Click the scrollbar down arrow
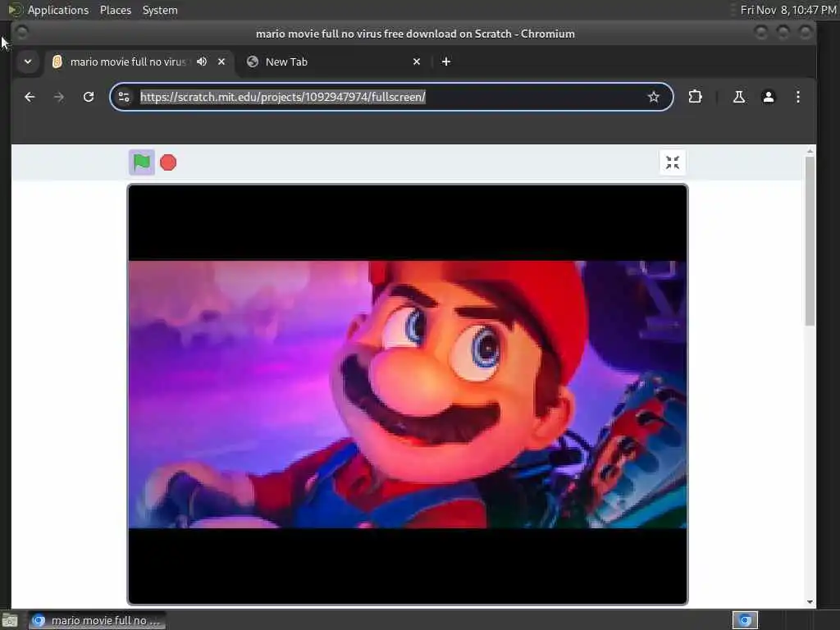The image size is (840, 630). (810, 602)
